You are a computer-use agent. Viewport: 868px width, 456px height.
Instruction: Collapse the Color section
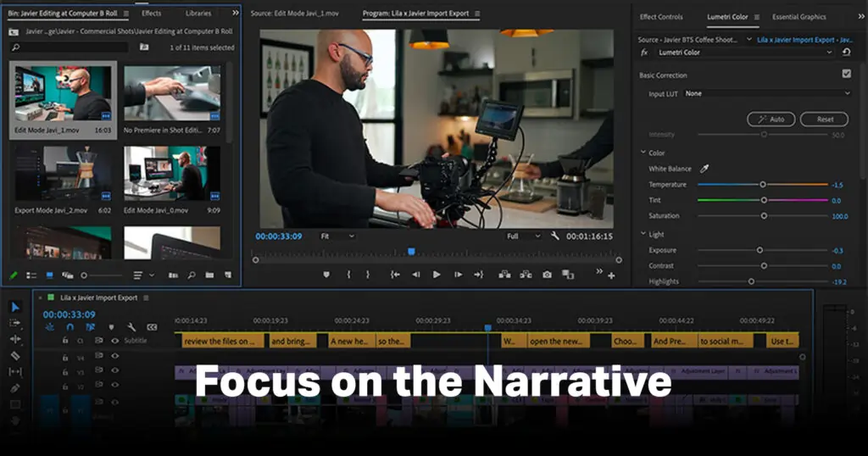click(x=643, y=153)
